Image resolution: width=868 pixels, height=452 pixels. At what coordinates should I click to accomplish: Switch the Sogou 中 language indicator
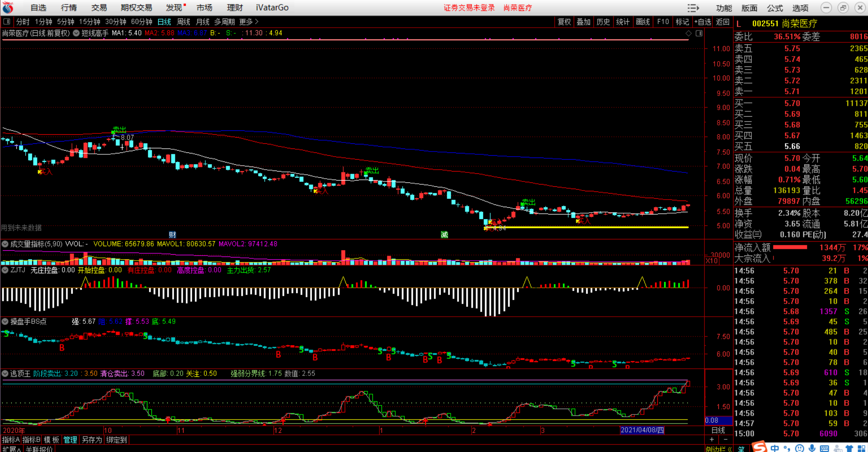pos(775,448)
